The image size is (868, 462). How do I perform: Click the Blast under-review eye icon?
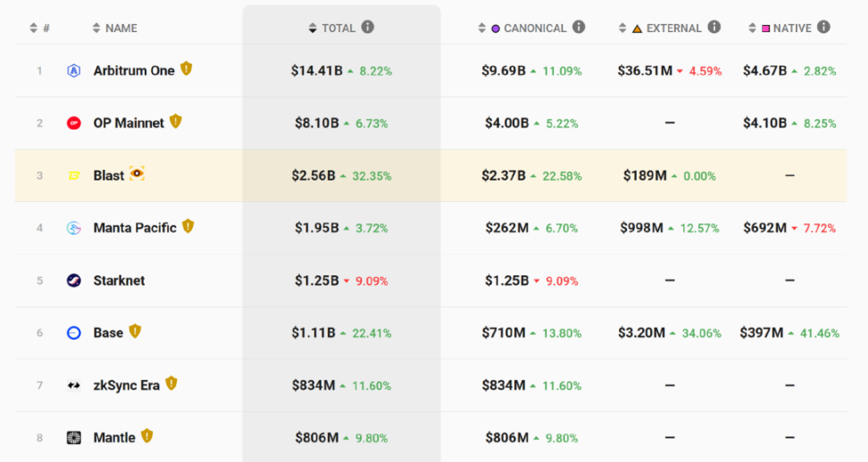137,173
